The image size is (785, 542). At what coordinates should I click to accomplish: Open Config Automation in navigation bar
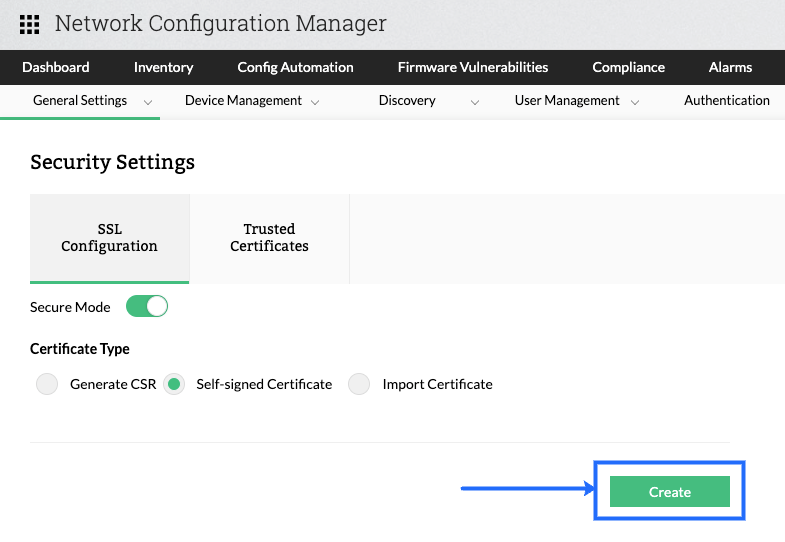pyautogui.click(x=295, y=68)
